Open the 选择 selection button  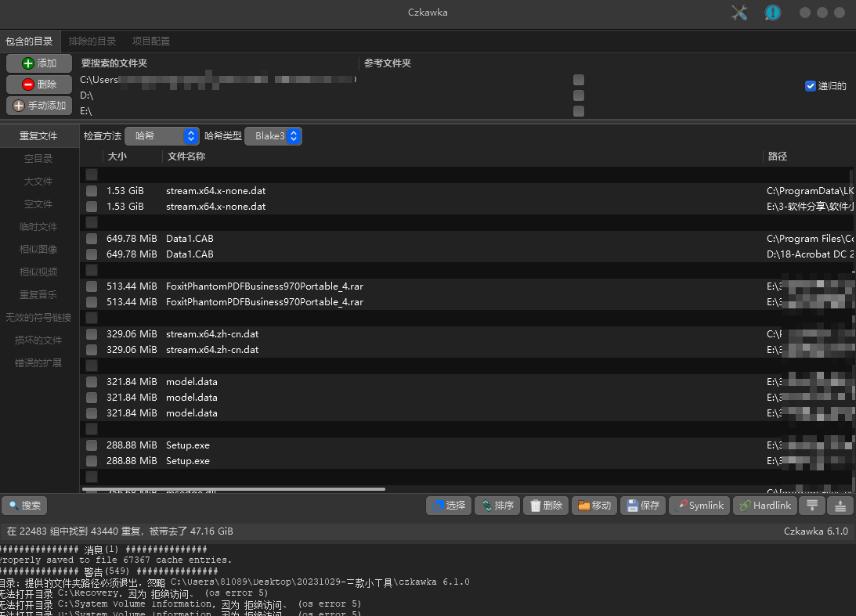[x=449, y=506]
